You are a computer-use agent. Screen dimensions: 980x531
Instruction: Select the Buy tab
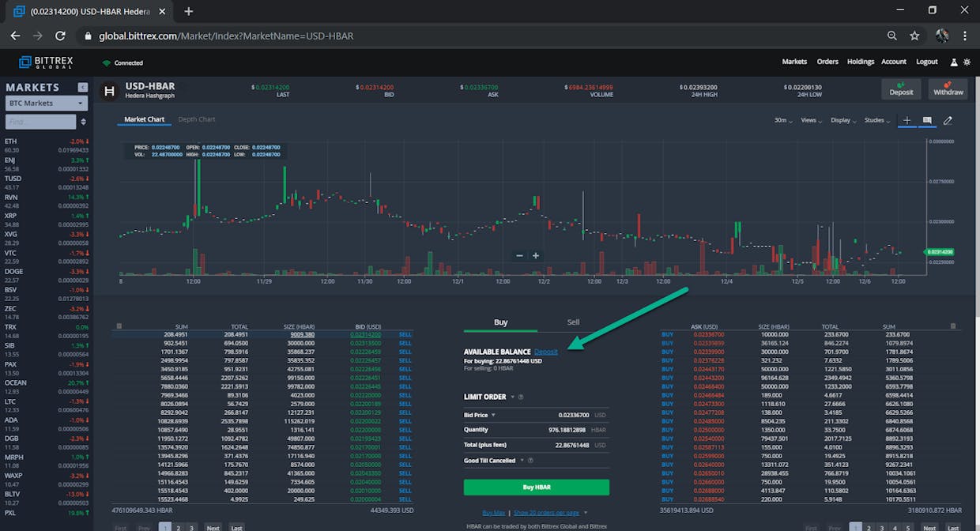pos(500,322)
